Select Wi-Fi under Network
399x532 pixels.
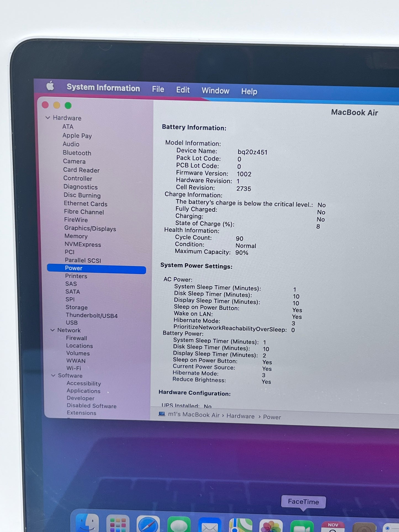[x=74, y=368]
